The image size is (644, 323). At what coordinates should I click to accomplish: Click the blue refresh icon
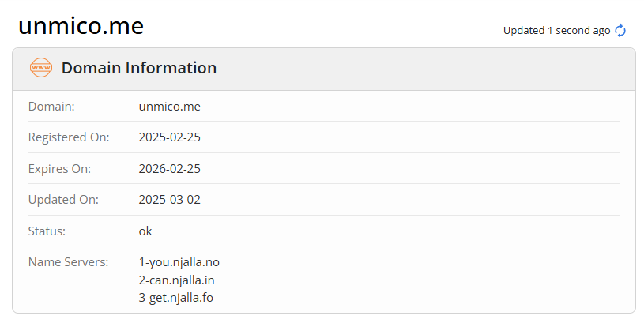620,31
